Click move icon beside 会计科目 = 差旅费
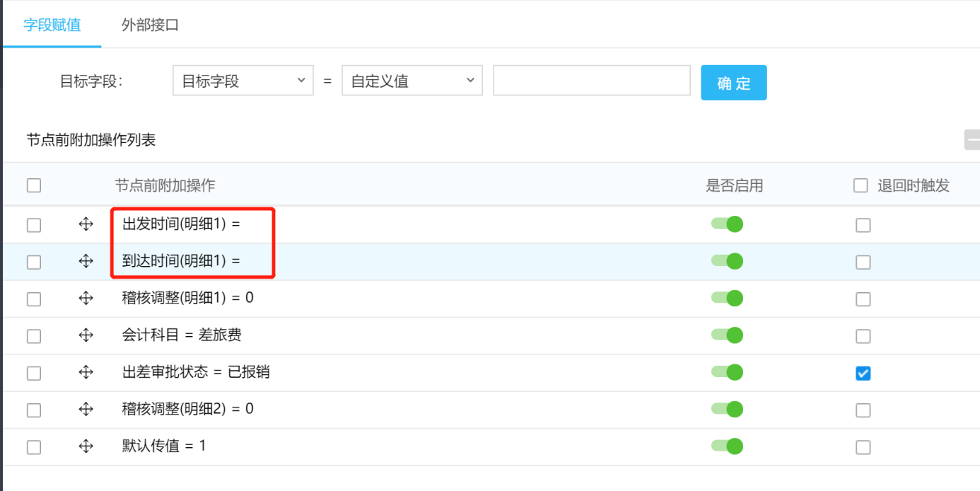The height and width of the screenshot is (491, 980). point(86,335)
